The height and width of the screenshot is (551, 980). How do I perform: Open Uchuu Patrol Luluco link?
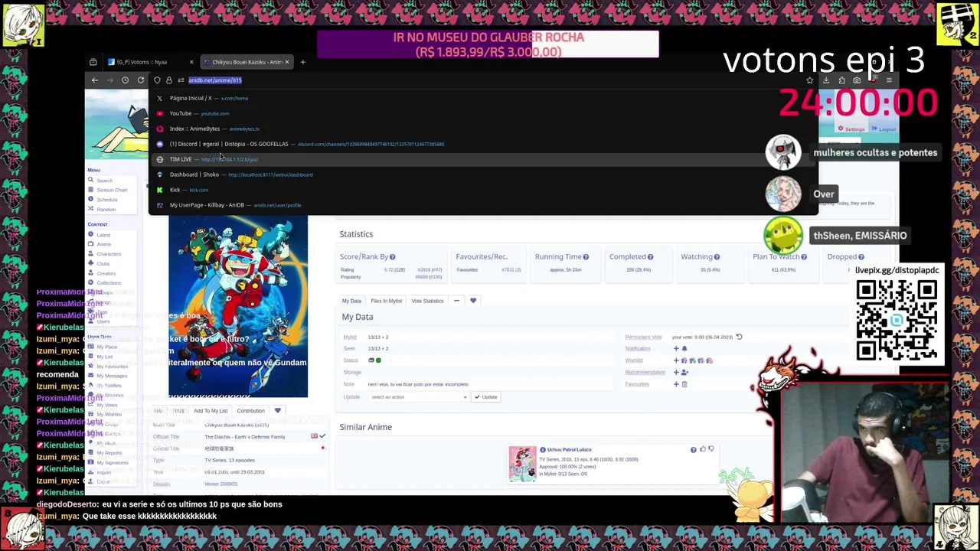(569, 450)
